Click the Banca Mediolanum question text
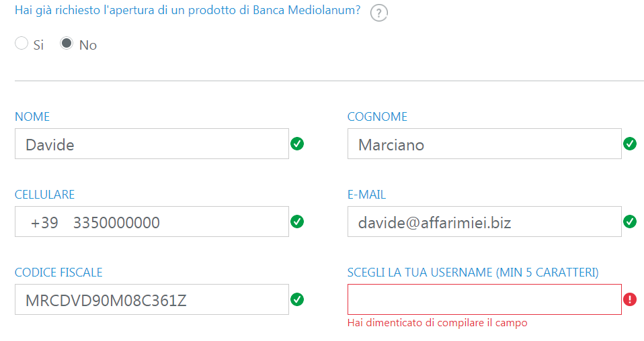Viewport: 644px width, 341px height. (x=188, y=11)
